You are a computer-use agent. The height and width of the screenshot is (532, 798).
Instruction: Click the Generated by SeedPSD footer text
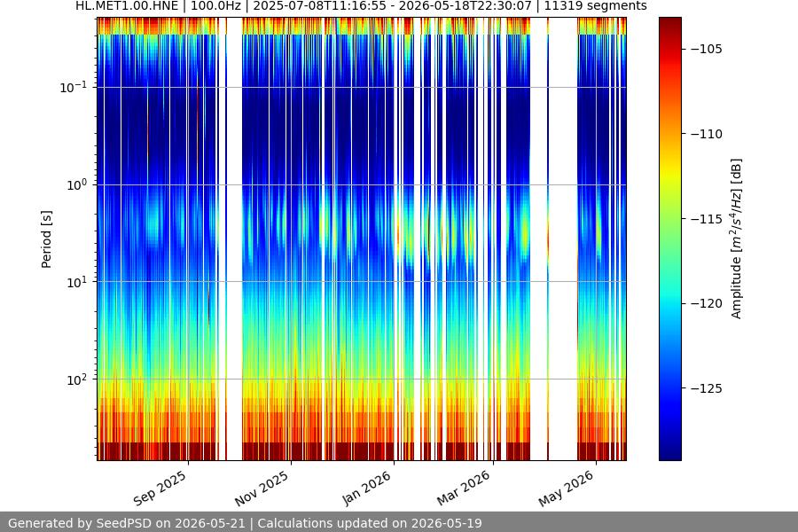[245, 523]
